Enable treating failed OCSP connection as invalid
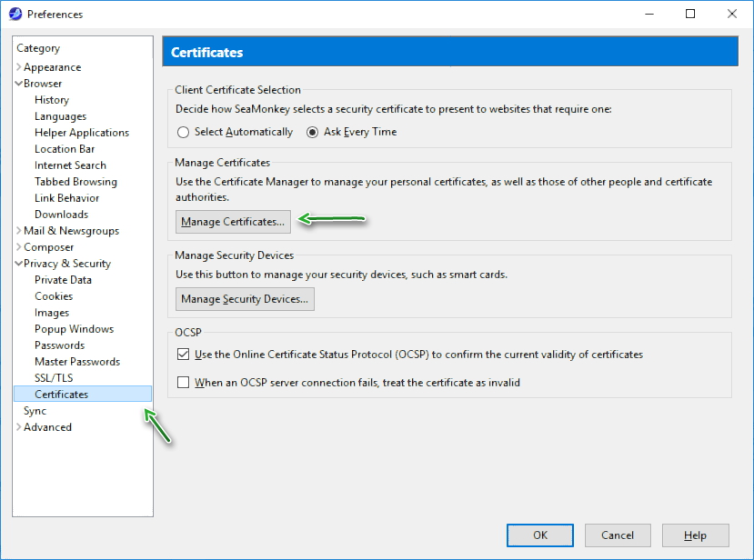This screenshot has width=754, height=560. pyautogui.click(x=184, y=383)
